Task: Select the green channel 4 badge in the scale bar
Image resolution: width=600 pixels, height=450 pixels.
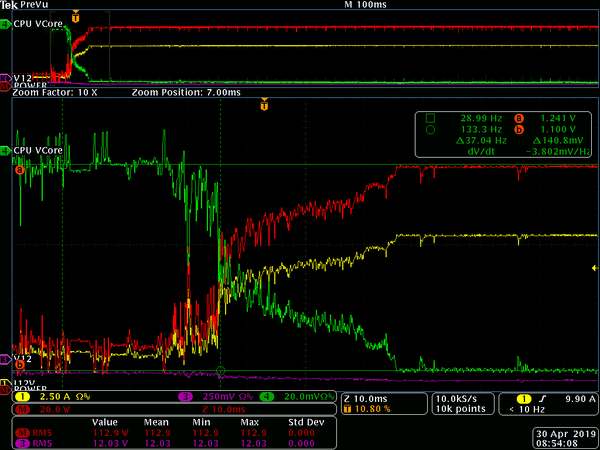Action: click(x=267, y=397)
